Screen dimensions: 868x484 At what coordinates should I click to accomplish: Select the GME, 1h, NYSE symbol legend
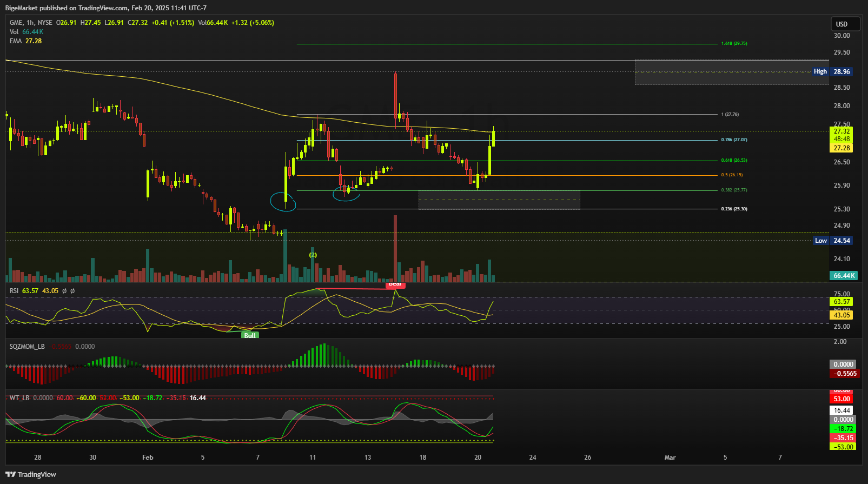click(x=31, y=23)
